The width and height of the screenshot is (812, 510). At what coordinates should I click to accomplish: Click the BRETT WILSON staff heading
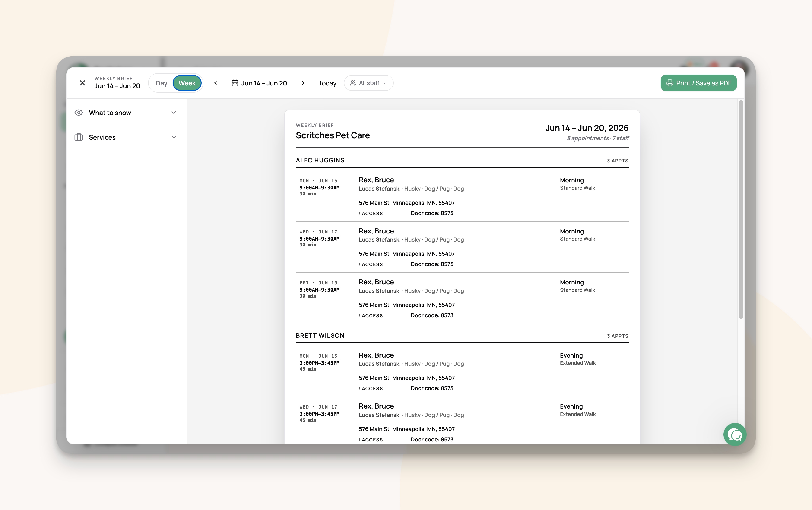coord(320,335)
